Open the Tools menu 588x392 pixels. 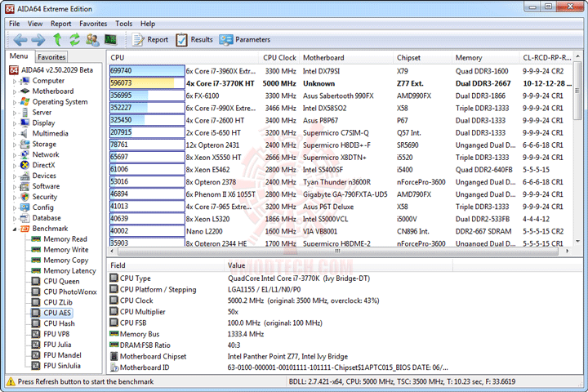(x=124, y=24)
